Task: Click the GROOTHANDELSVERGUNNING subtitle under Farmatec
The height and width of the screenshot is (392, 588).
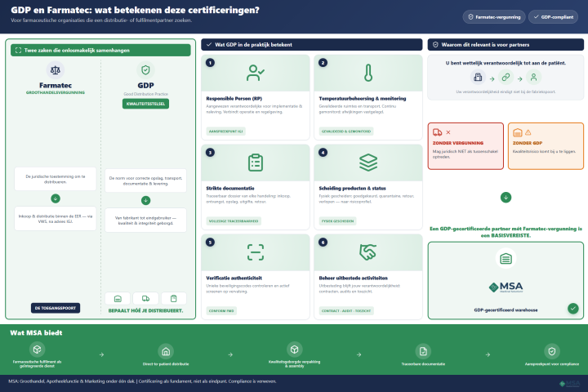Action: (x=56, y=92)
